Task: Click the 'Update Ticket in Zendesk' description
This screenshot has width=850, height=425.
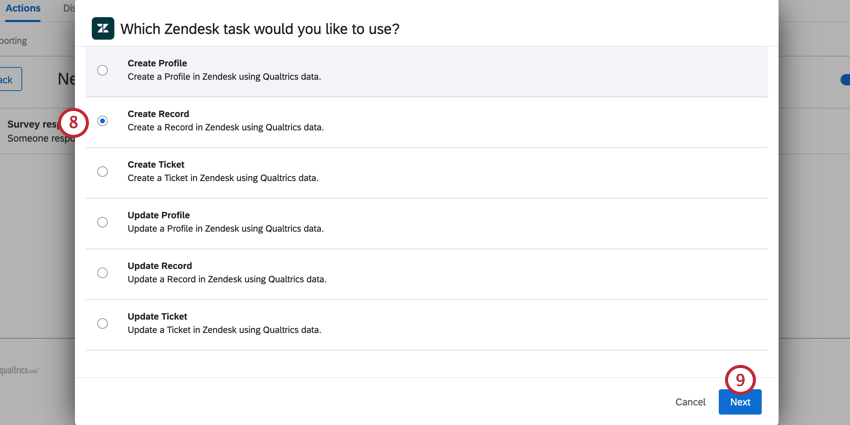Action: click(224, 329)
